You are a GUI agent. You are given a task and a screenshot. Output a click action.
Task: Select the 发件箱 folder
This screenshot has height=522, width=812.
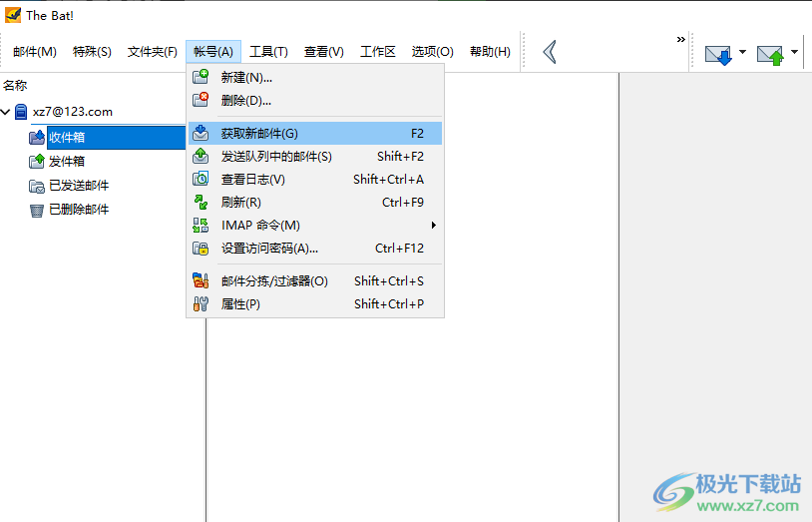click(x=67, y=162)
